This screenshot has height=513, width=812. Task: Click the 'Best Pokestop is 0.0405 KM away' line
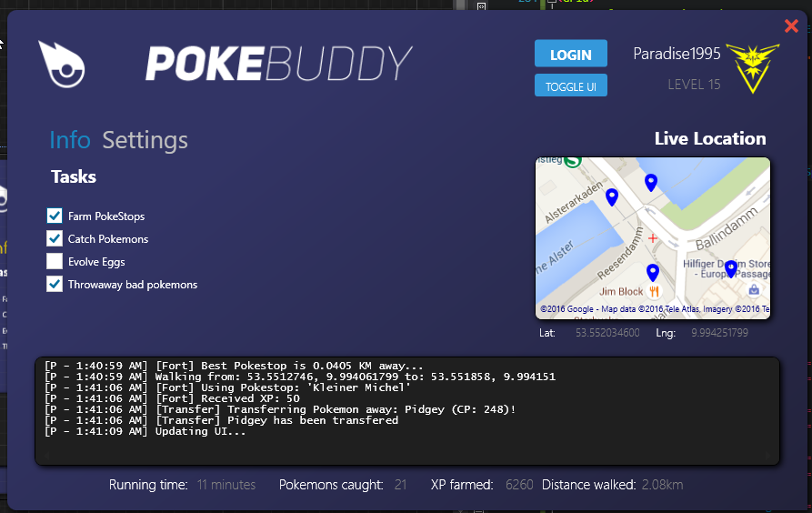click(x=234, y=366)
